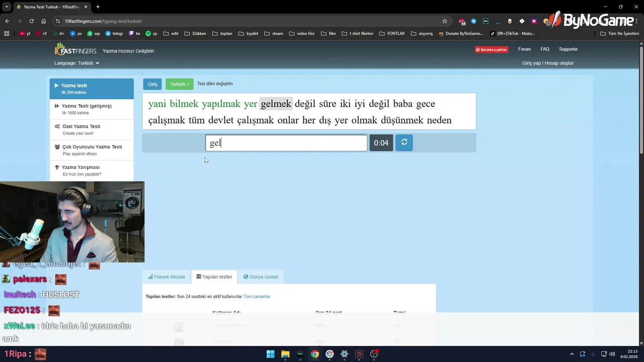Focus the typing input field containing gel
The height and width of the screenshot is (362, 644).
tap(286, 143)
